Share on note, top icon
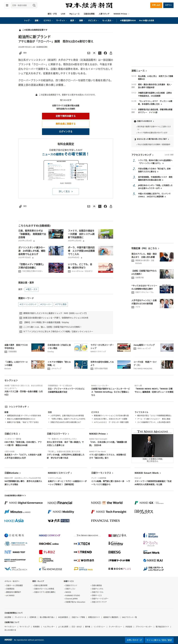 [x=94, y=53]
